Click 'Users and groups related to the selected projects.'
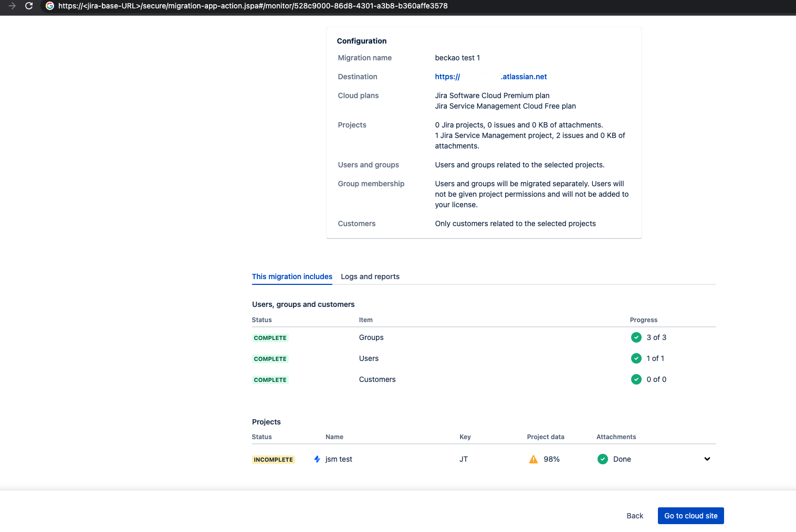Viewport: 796px width, 532px height. [x=520, y=165]
